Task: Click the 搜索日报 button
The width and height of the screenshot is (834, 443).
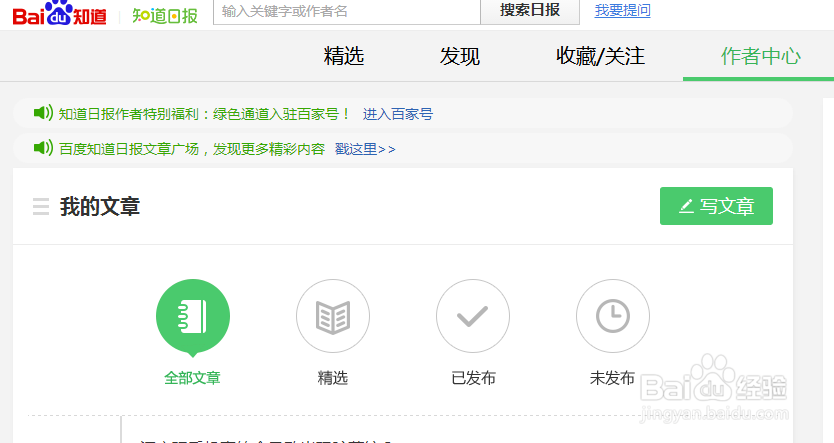Action: point(530,11)
